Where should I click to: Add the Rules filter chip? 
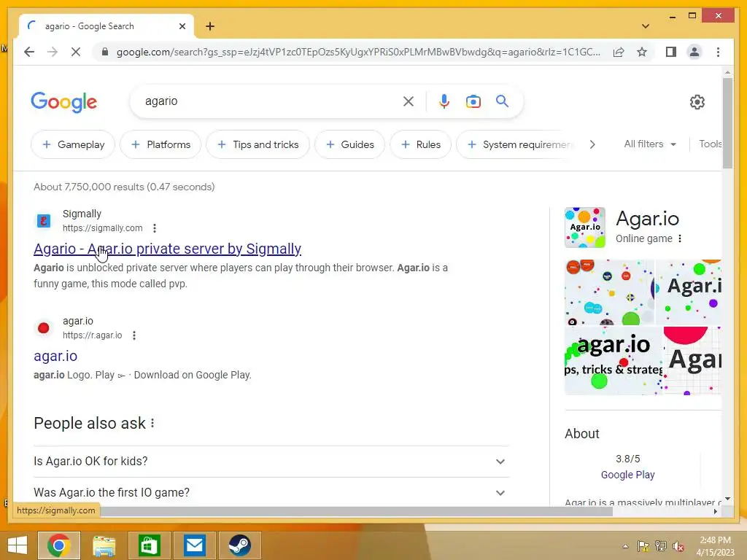click(x=421, y=144)
